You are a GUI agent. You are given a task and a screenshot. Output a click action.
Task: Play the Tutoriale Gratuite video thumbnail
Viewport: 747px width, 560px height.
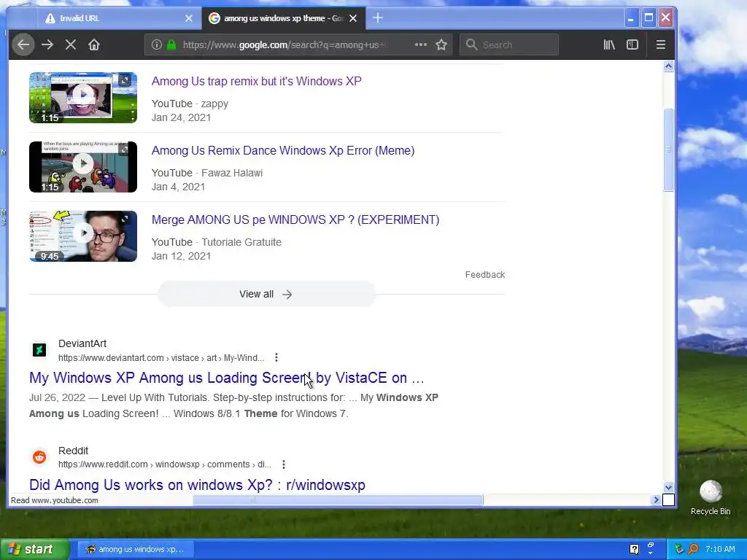(83, 236)
